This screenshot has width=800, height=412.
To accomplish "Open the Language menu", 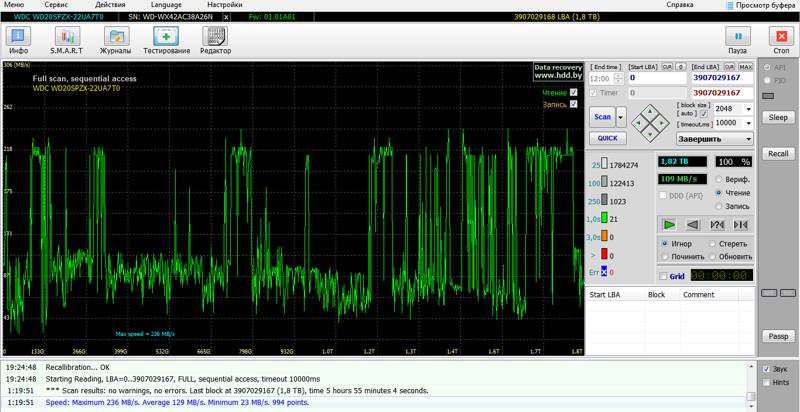I will point(166,5).
